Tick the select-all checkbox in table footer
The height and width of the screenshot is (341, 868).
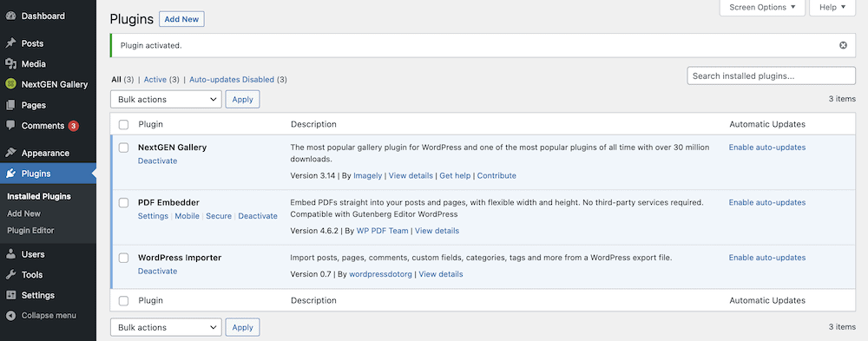(124, 300)
